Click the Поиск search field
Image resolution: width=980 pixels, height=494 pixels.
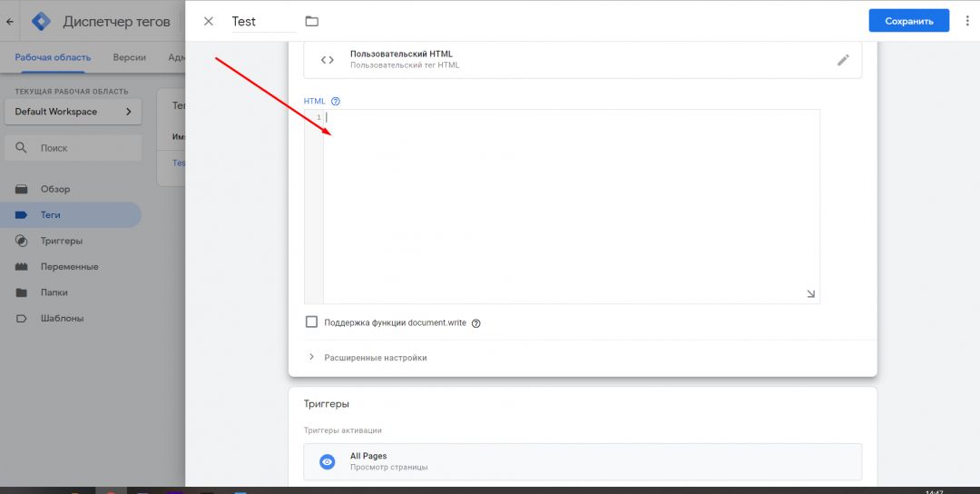(73, 148)
